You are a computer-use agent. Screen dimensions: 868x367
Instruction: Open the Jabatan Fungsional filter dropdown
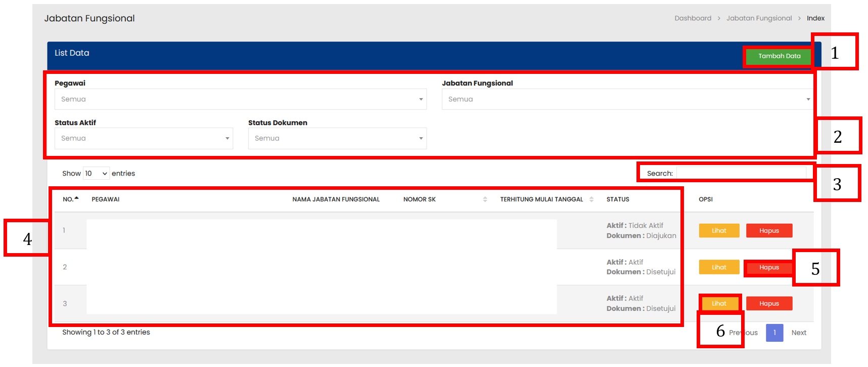tap(627, 99)
